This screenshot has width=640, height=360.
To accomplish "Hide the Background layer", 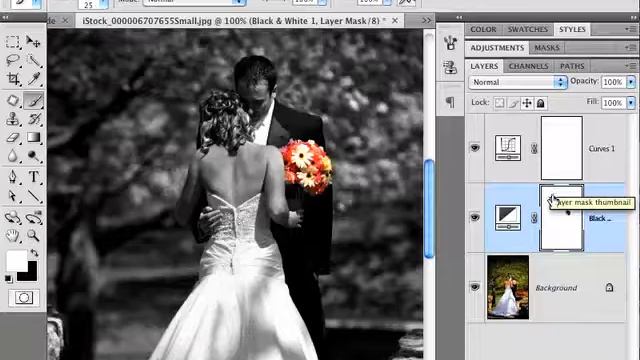I will coord(475,287).
